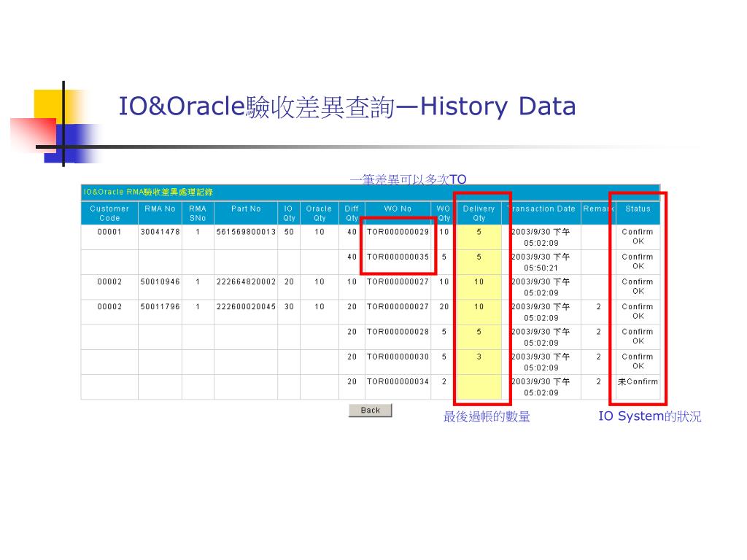Click part number 561569800013
Viewport: 747px width, 560px height.
pos(246,232)
